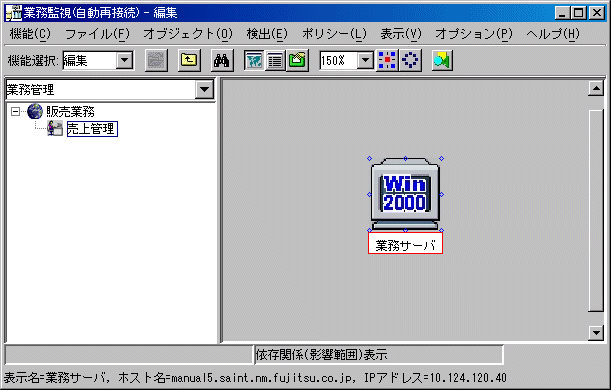The width and height of the screenshot is (611, 390).
Task: Minimize the 業務監視 window
Action: [x=562, y=13]
